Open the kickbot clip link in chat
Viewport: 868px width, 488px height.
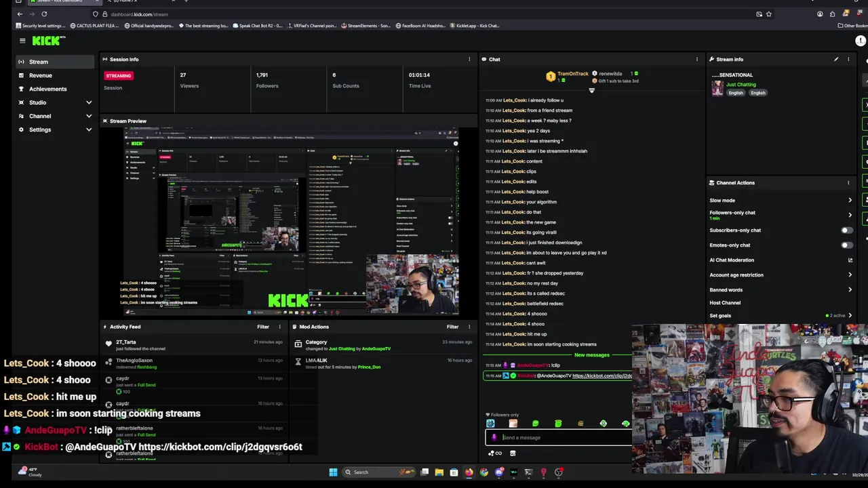[602, 375]
